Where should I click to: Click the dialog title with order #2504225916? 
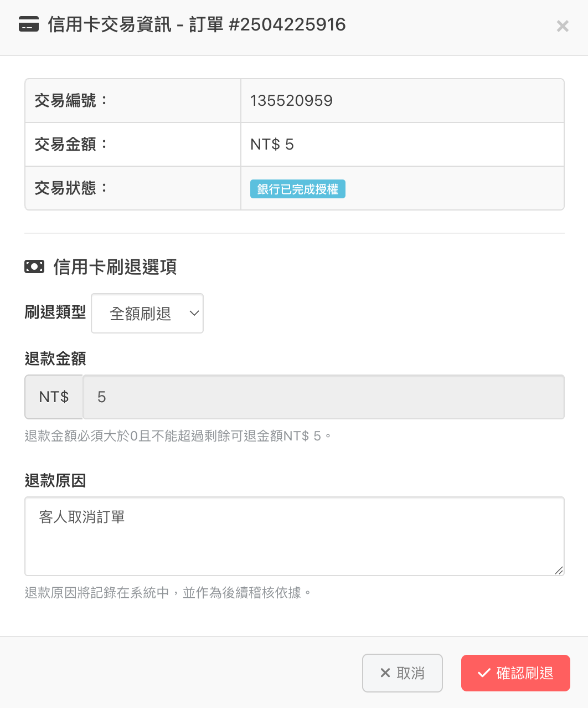197,25
